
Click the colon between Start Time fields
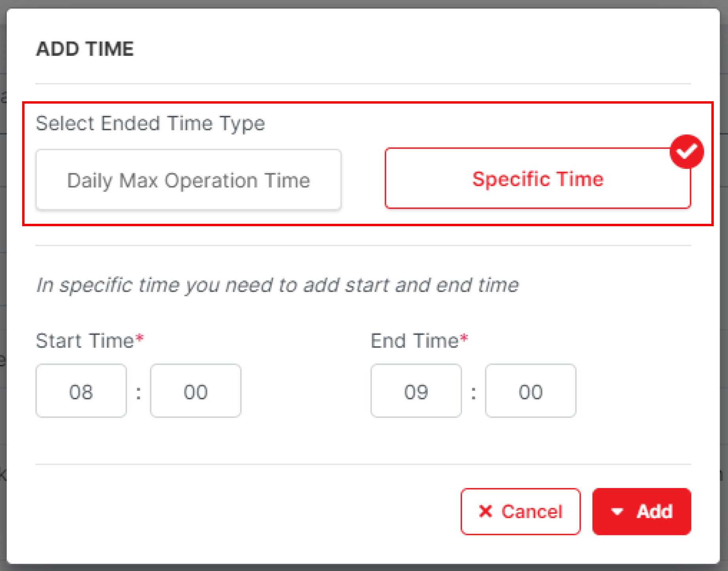(x=138, y=393)
